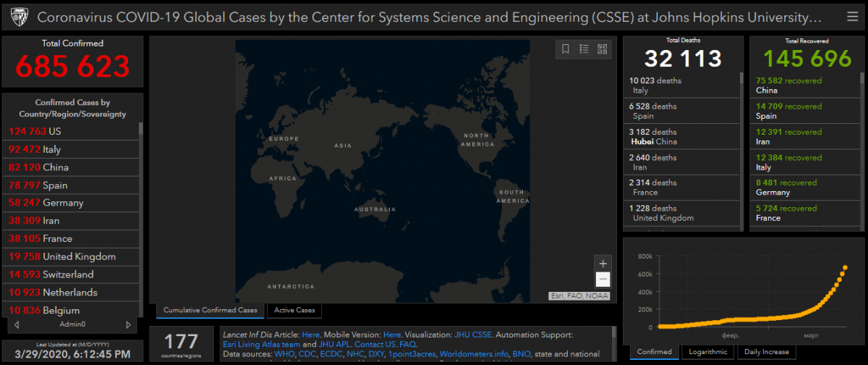Image resolution: width=868 pixels, height=365 pixels.
Task: Select the Confirmed chart tab
Action: 655,352
